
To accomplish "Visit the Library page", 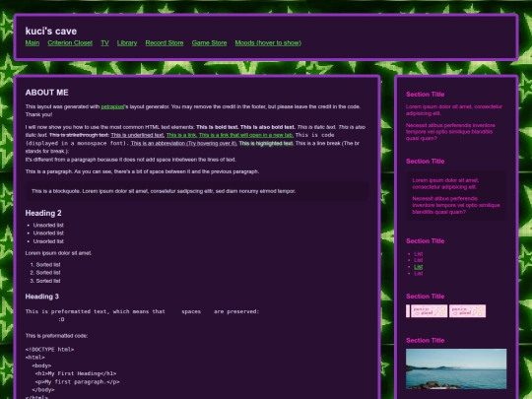I will [x=127, y=42].
